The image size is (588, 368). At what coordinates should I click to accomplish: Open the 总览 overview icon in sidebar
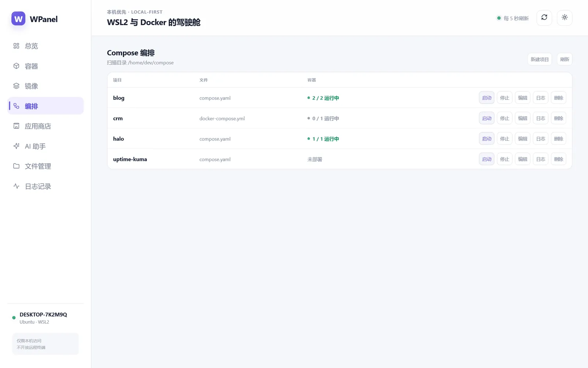[16, 46]
